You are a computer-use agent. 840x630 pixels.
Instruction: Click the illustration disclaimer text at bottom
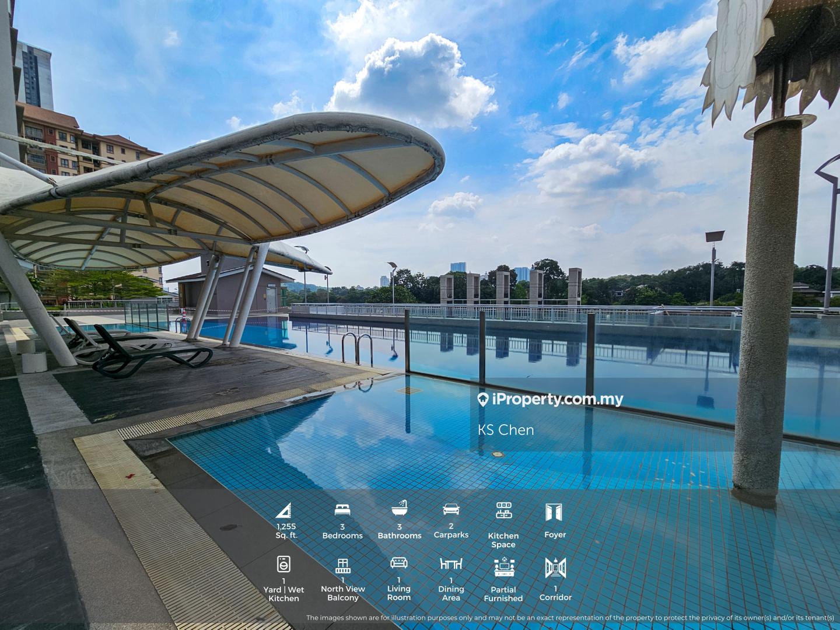(570, 618)
